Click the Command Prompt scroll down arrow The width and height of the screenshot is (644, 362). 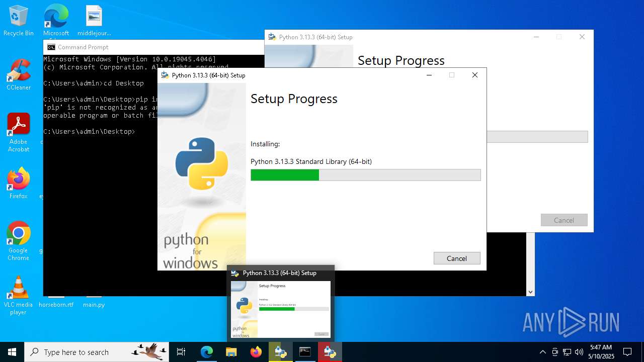coord(530,292)
